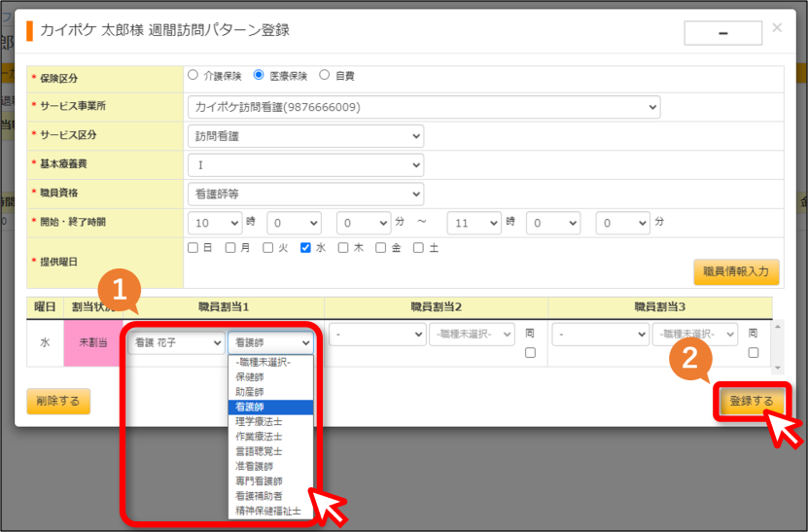Open the 職員資格 dropdown
This screenshot has height=532, width=808.
click(x=305, y=195)
